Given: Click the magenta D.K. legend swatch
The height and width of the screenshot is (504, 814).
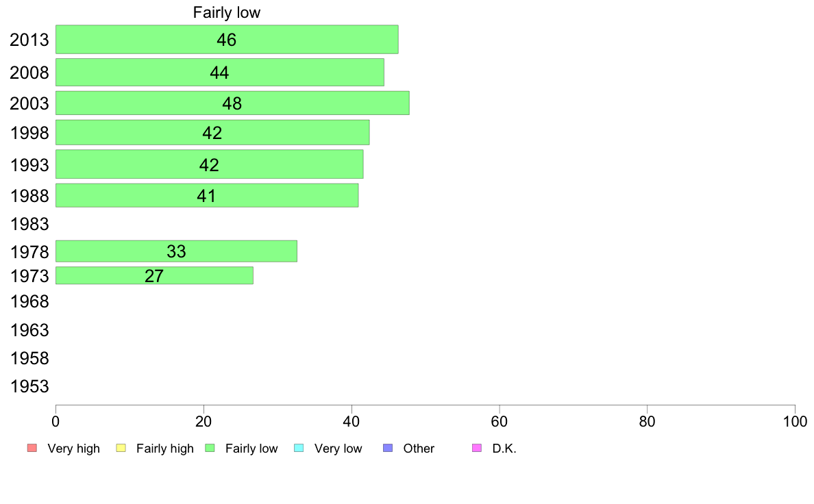Looking at the screenshot, I should click(x=477, y=448).
